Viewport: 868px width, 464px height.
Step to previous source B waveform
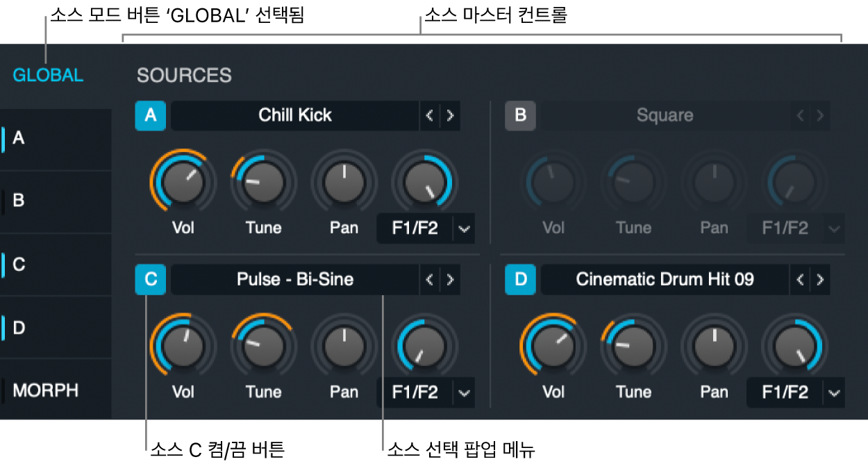[x=800, y=115]
